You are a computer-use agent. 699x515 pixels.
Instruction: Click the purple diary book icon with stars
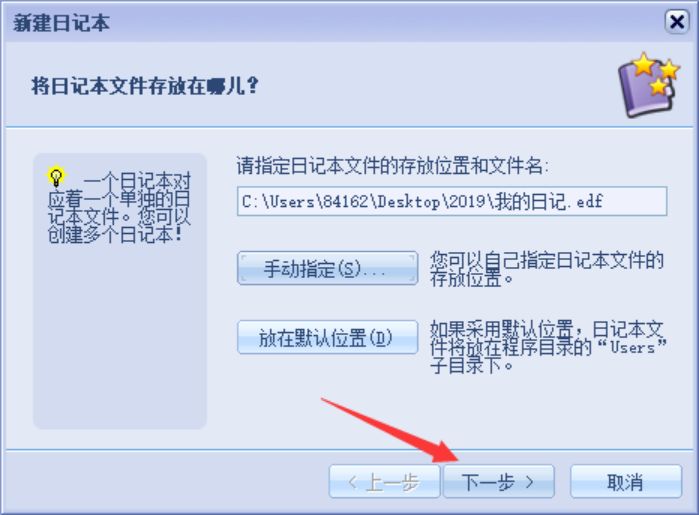tap(648, 85)
